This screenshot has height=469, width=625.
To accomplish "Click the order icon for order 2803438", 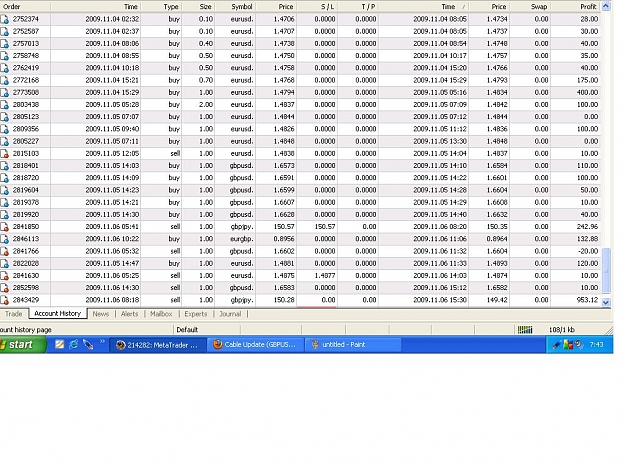I will click(5, 105).
